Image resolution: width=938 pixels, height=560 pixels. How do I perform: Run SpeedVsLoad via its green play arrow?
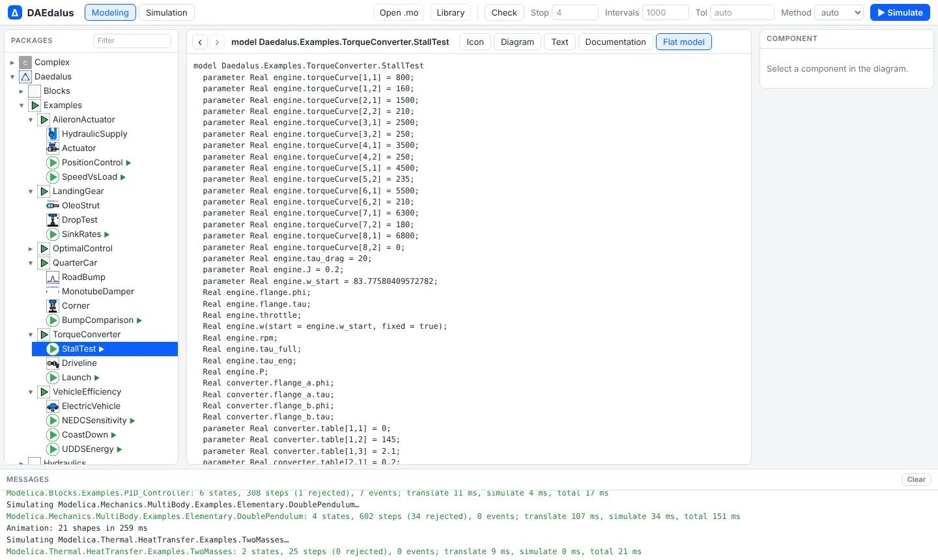123,177
